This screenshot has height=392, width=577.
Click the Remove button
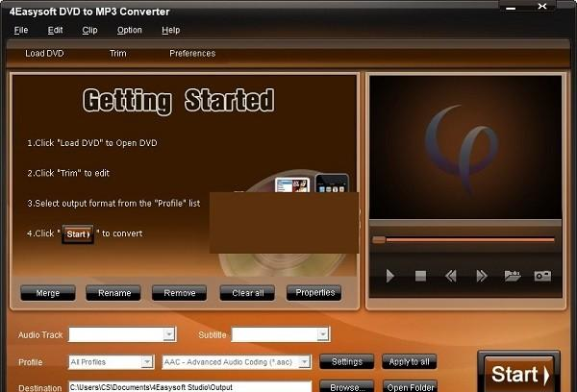tap(179, 293)
